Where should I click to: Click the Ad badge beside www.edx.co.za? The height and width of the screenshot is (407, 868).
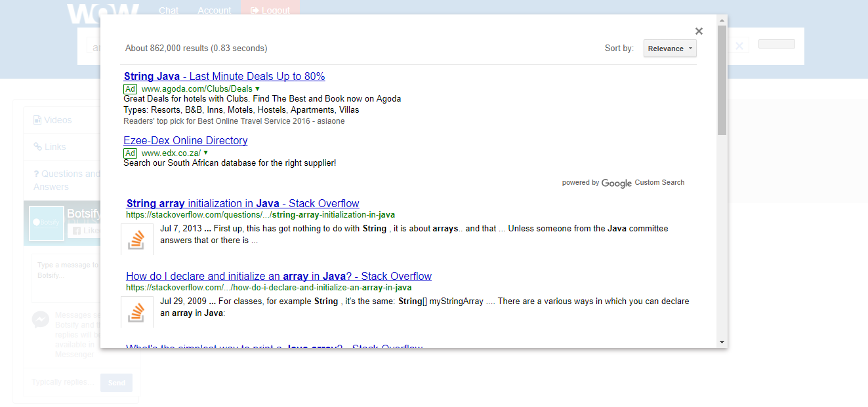pyautogui.click(x=131, y=153)
